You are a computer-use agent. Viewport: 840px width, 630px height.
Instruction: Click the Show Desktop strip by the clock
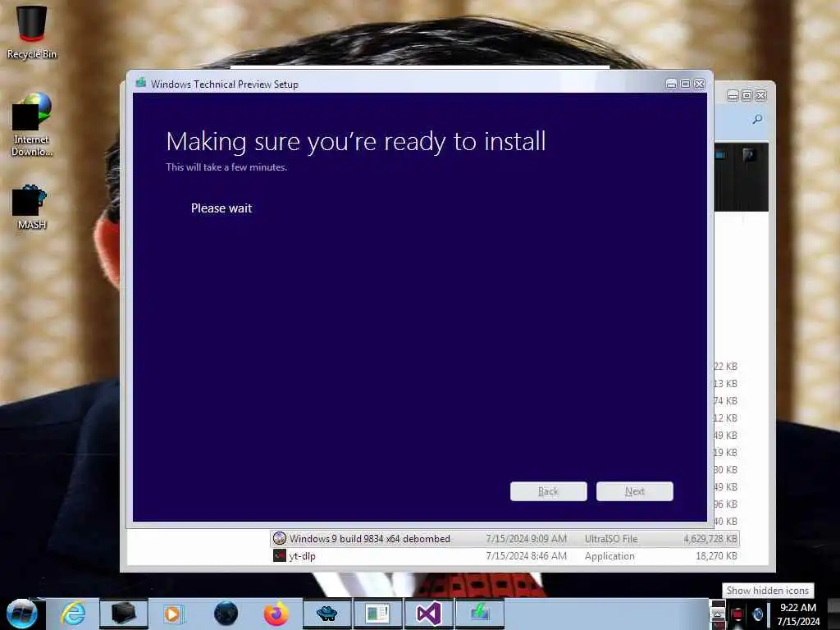pyautogui.click(x=833, y=614)
